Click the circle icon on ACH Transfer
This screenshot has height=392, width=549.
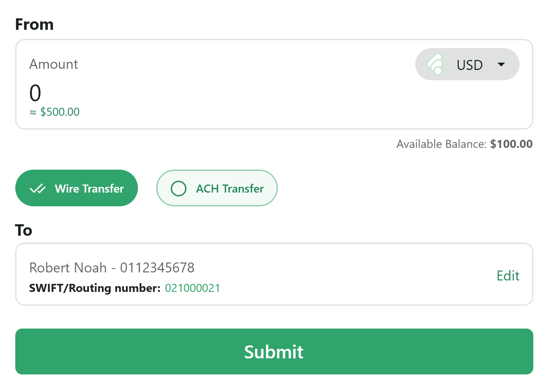[178, 188]
